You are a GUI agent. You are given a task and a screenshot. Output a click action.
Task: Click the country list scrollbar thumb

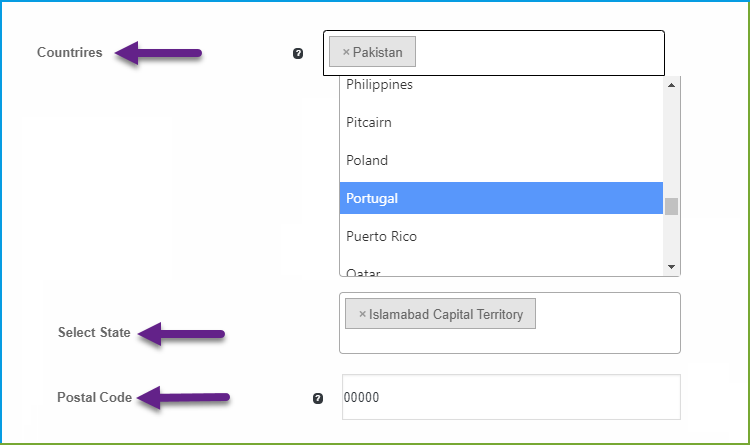tap(671, 206)
